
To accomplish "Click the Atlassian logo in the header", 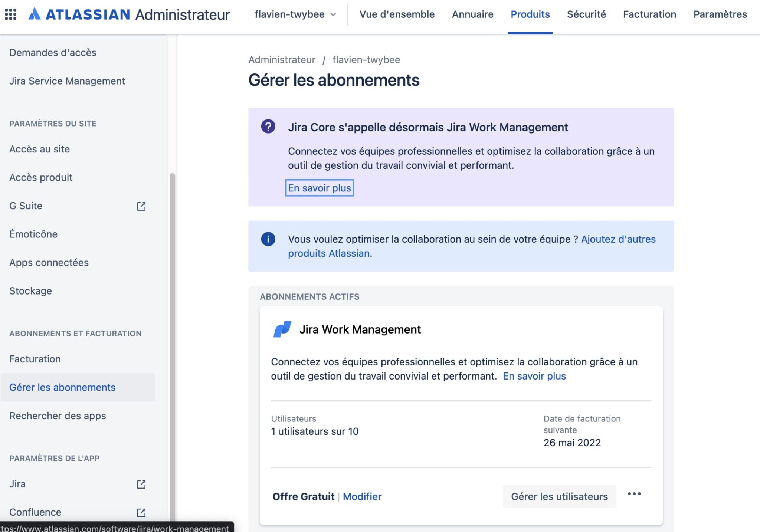I will pos(79,14).
